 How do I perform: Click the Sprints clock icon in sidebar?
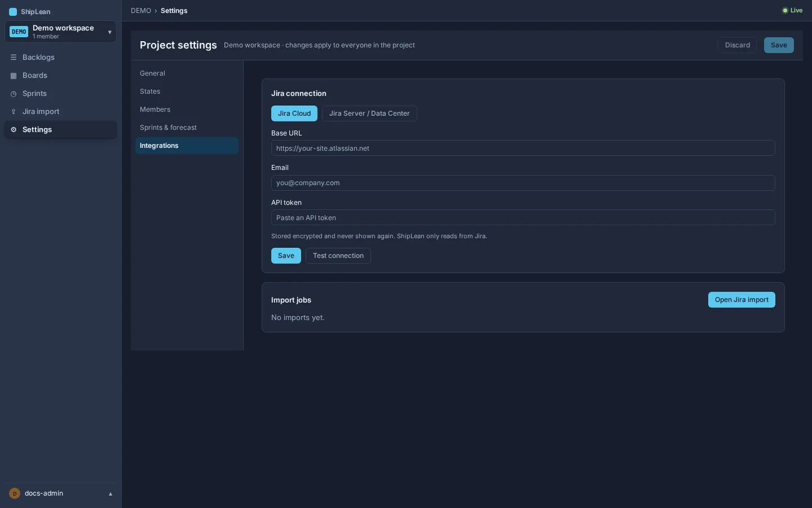click(14, 94)
